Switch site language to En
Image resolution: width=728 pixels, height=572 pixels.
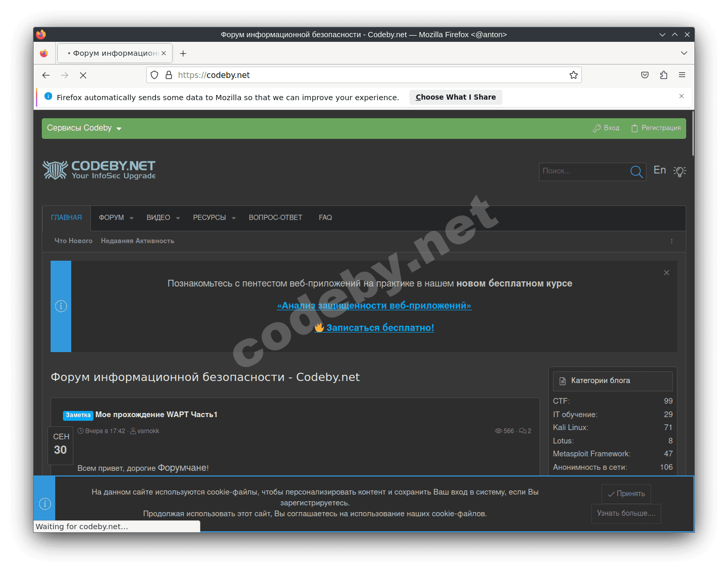tap(659, 170)
